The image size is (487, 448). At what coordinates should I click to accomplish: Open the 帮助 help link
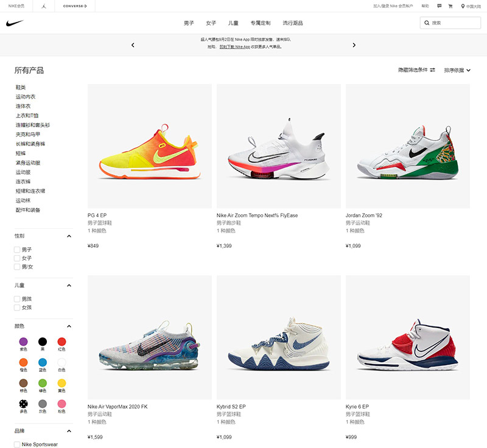click(x=425, y=6)
